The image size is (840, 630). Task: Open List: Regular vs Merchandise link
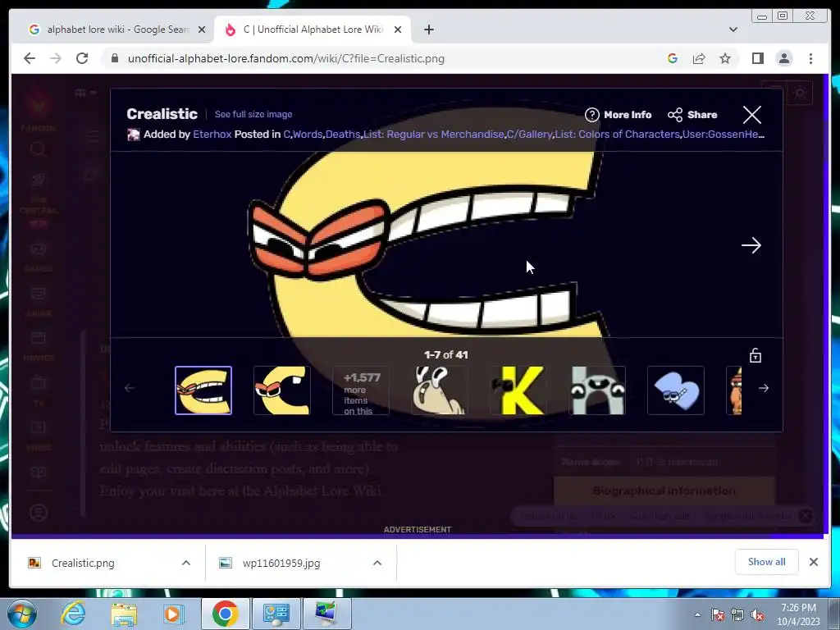click(x=434, y=134)
